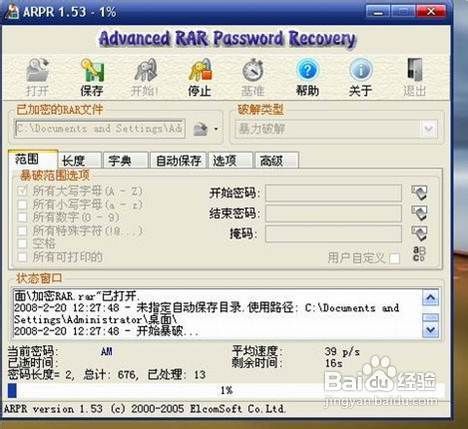Browse for encrypted RAR file folder icon
The height and width of the screenshot is (429, 468).
pyautogui.click(x=200, y=129)
